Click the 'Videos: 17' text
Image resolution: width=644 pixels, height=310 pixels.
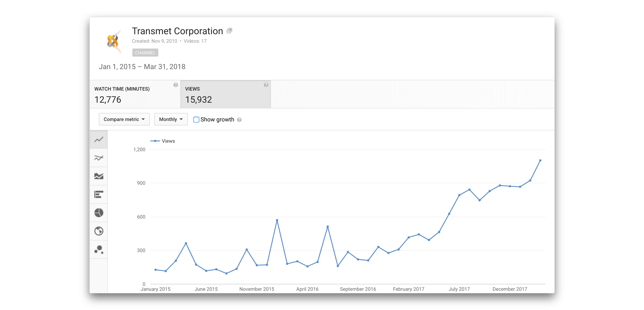pos(195,41)
